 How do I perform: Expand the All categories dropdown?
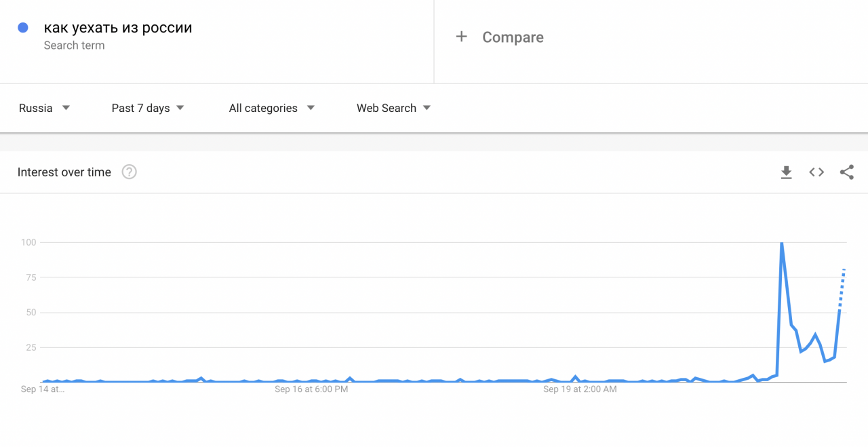tap(271, 108)
